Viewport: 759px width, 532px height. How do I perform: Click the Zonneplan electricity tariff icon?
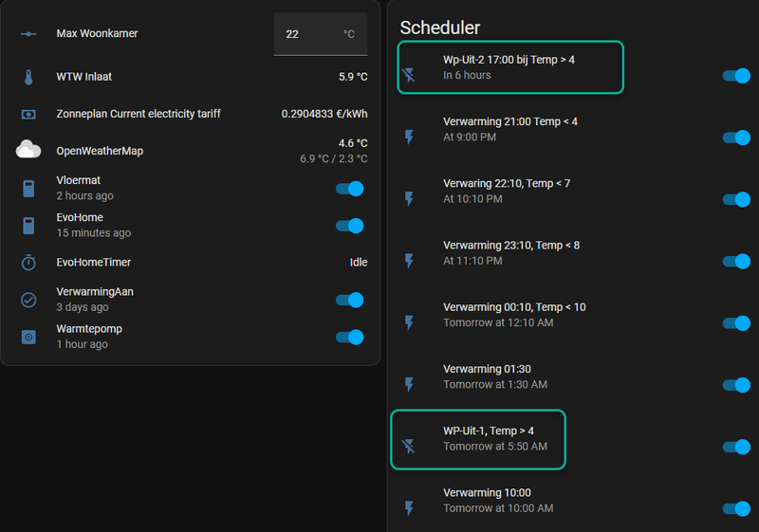[28, 114]
